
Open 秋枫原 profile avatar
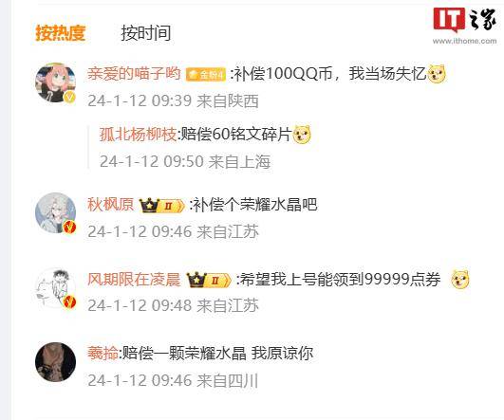[56, 213]
